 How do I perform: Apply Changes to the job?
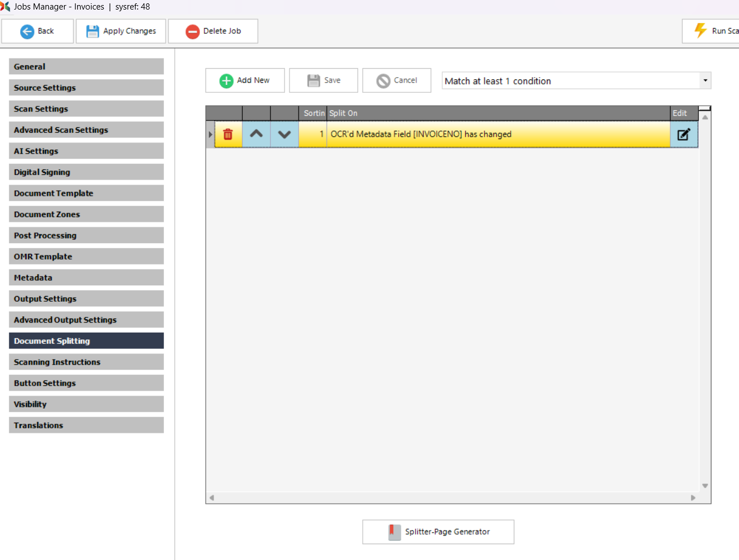[x=121, y=32]
